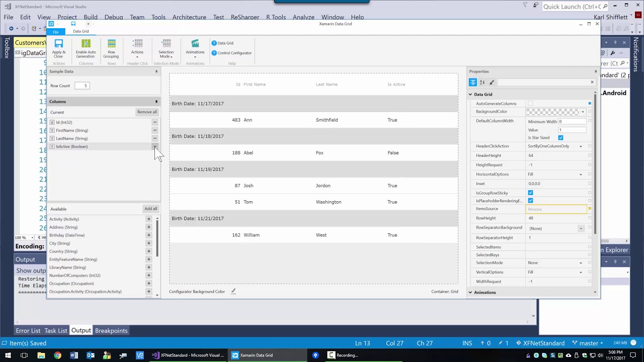Click the Properties search field
The height and width of the screenshot is (362, 644).
(x=542, y=82)
